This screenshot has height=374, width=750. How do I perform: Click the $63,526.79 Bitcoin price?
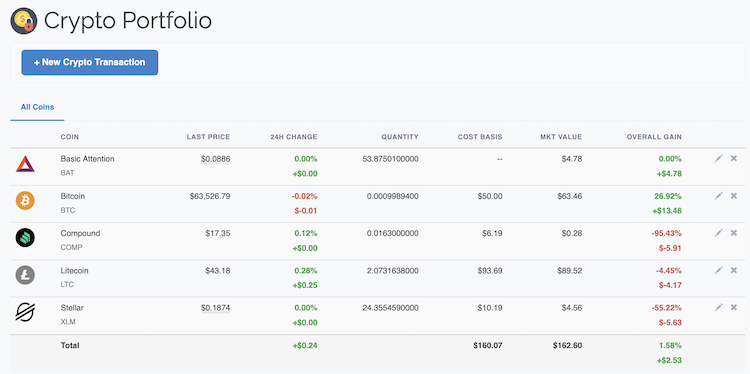click(210, 196)
